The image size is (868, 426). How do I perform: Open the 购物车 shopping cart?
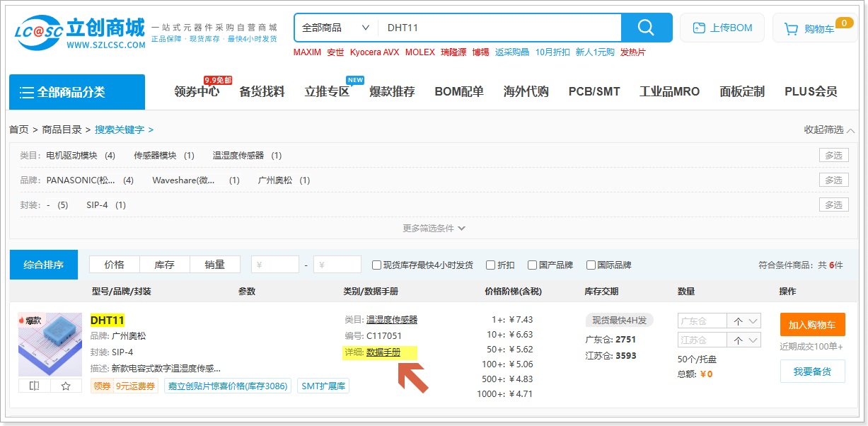814,28
